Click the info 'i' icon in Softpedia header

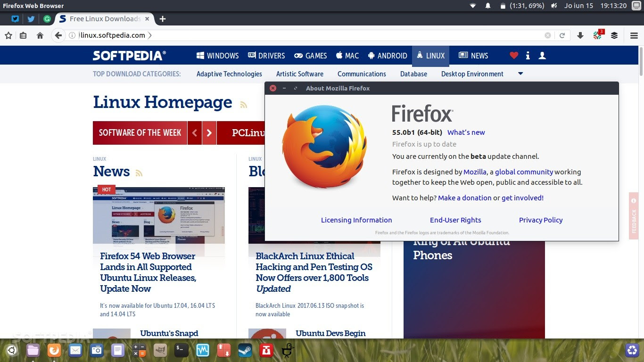coord(528,56)
